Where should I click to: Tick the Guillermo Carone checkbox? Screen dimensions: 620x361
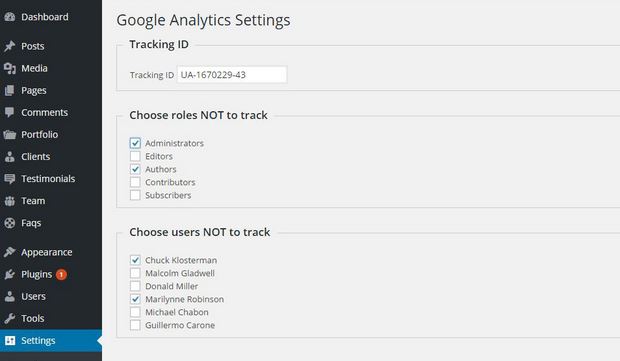pos(135,325)
